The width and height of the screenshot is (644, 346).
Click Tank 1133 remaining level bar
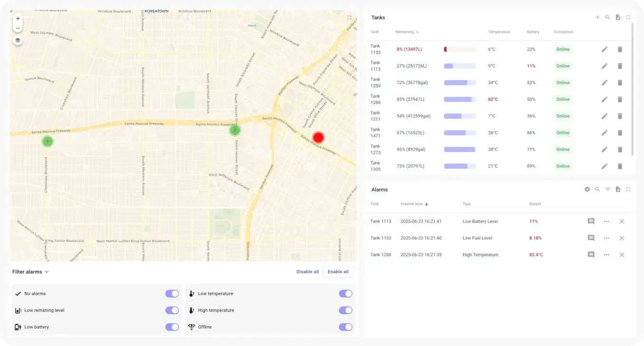click(x=460, y=49)
